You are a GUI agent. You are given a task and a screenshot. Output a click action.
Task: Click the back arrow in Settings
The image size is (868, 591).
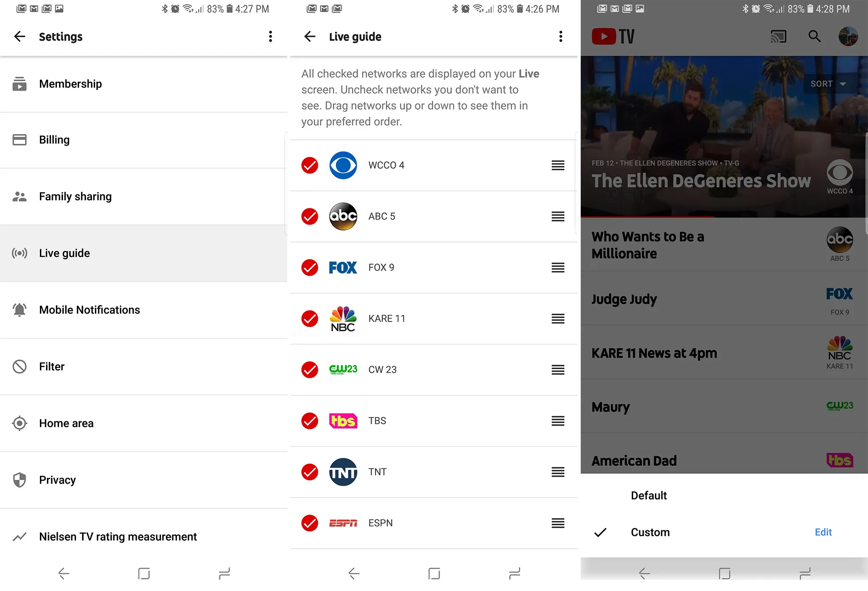coord(19,36)
